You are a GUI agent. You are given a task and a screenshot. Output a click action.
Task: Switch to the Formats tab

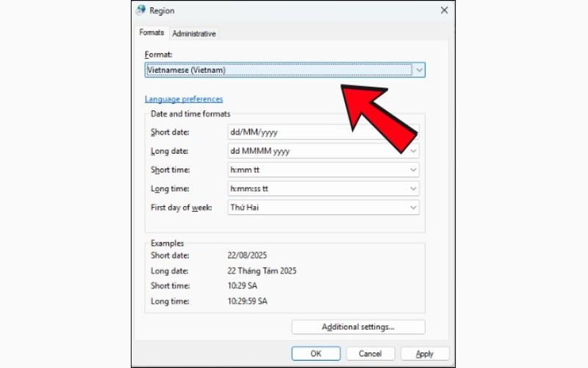coord(151,33)
